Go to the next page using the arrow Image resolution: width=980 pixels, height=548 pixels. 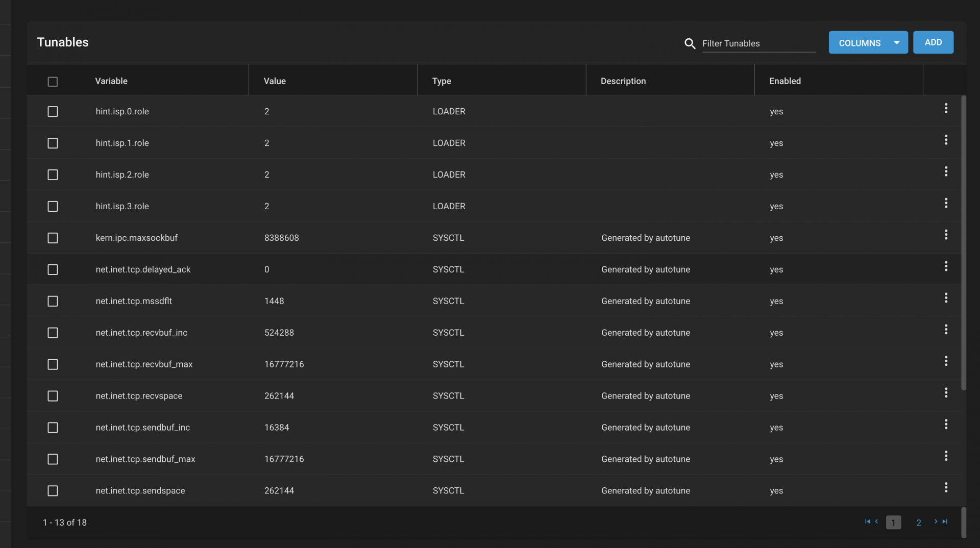coord(936,521)
